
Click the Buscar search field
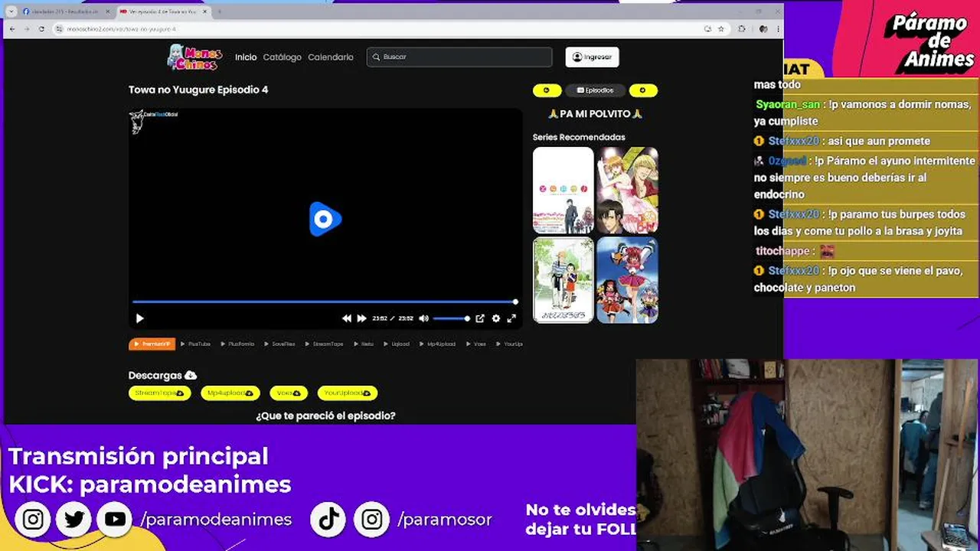pyautogui.click(x=459, y=57)
